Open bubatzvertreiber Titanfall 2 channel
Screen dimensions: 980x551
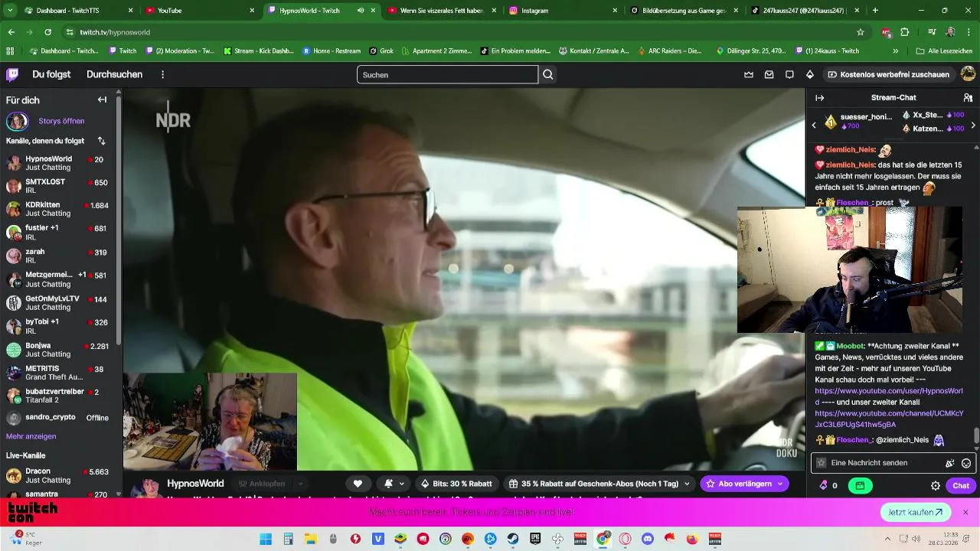coord(58,396)
